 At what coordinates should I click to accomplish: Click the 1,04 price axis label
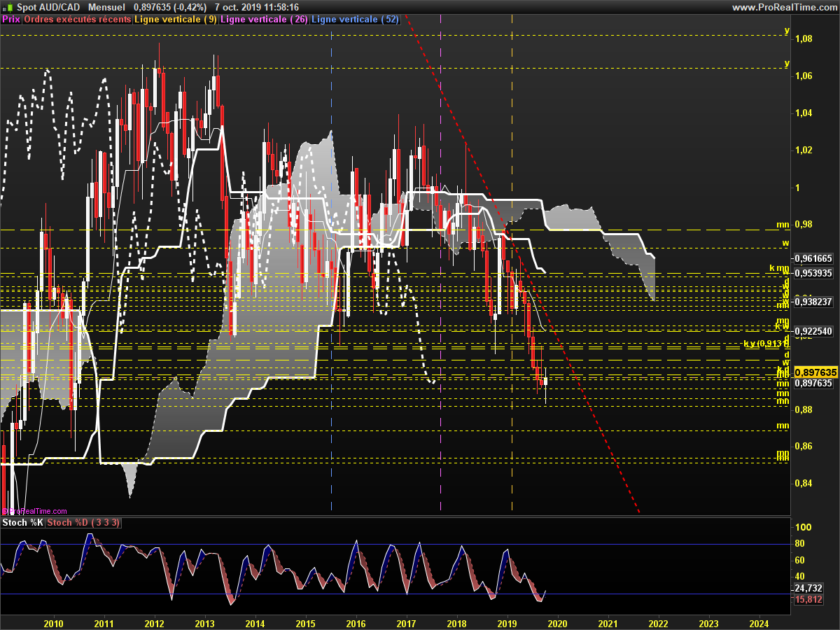click(x=804, y=113)
